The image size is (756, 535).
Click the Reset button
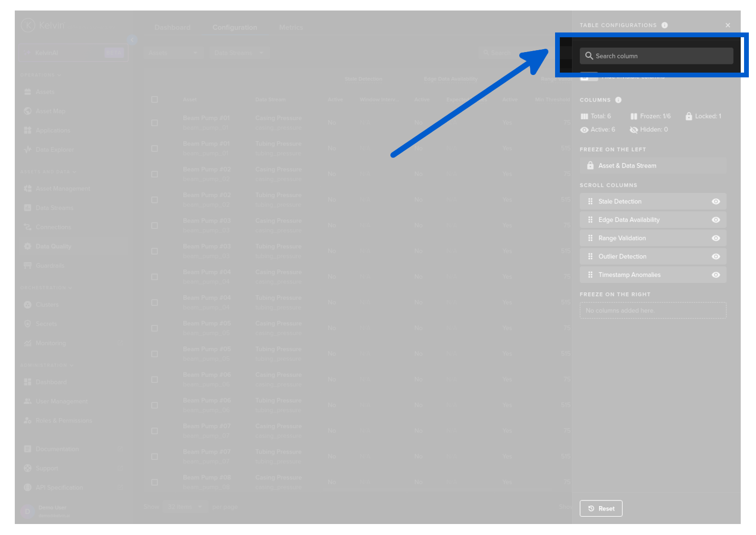click(601, 509)
